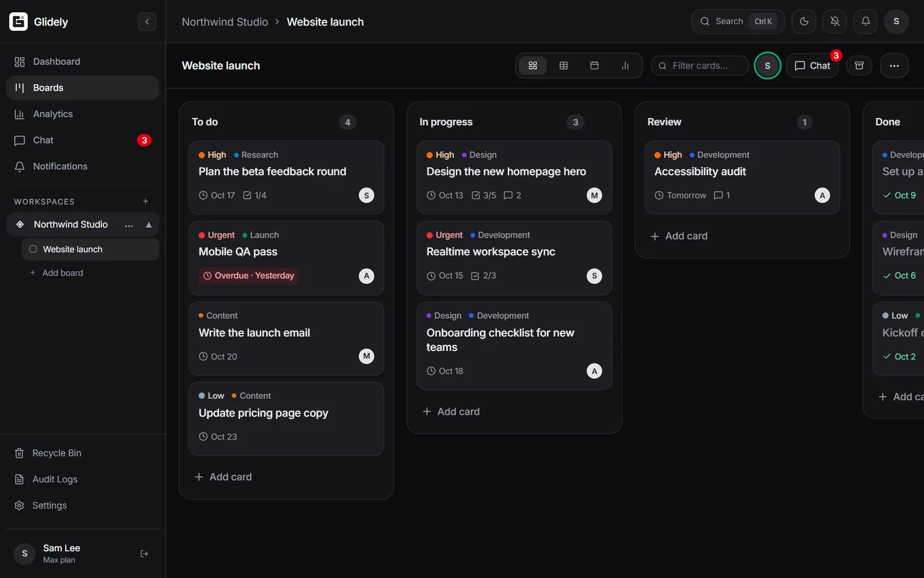924x578 pixels.
Task: Open Northwind Studio workspace options dots
Action: tap(129, 225)
